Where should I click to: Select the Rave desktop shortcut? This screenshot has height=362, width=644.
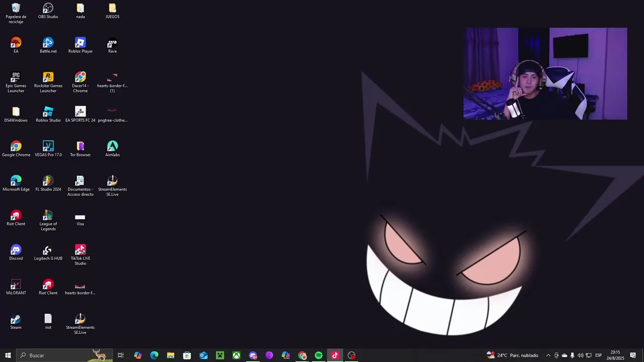tap(112, 45)
